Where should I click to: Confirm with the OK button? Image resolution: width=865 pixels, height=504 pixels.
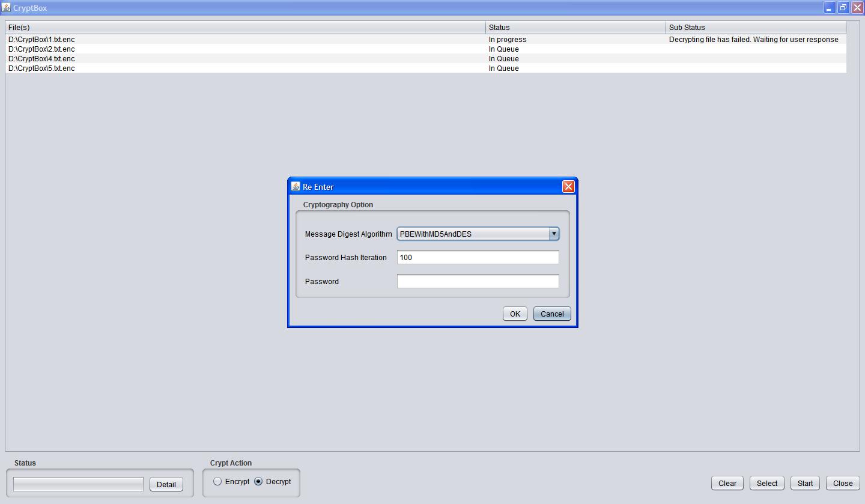pyautogui.click(x=515, y=314)
